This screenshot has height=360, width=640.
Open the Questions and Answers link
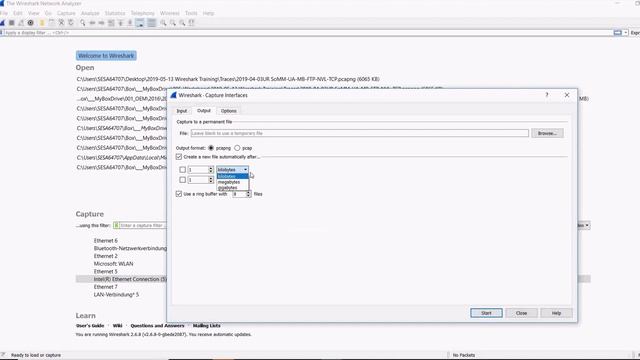[157, 326]
